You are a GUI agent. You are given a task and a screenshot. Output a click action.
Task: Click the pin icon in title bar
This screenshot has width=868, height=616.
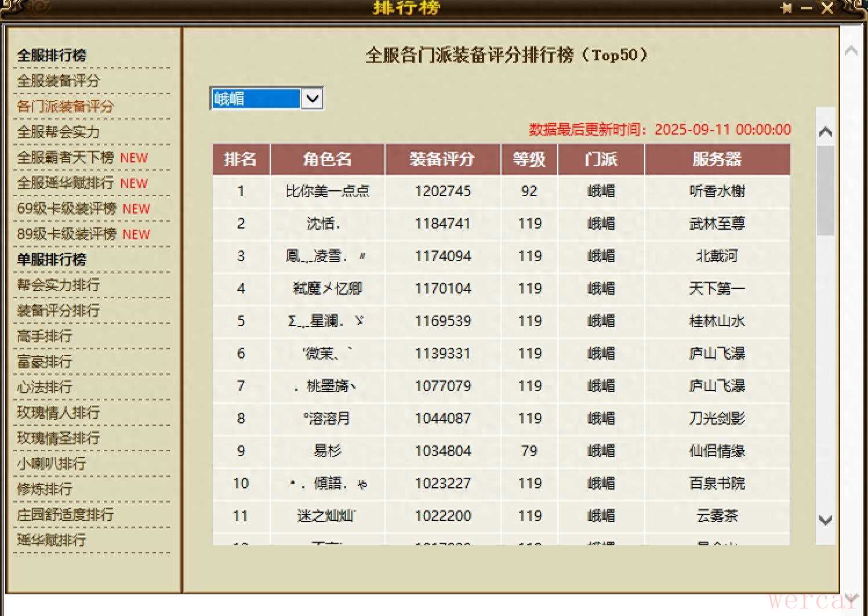point(787,8)
